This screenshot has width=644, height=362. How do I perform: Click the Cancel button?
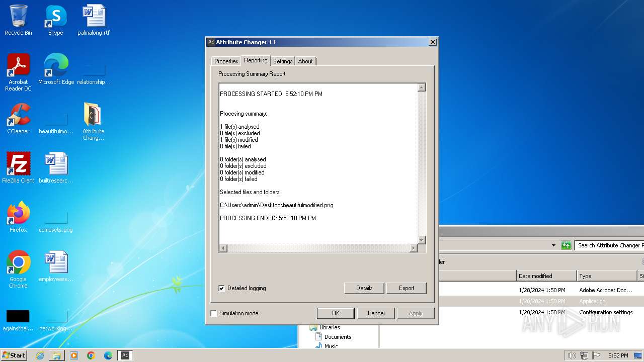click(376, 313)
